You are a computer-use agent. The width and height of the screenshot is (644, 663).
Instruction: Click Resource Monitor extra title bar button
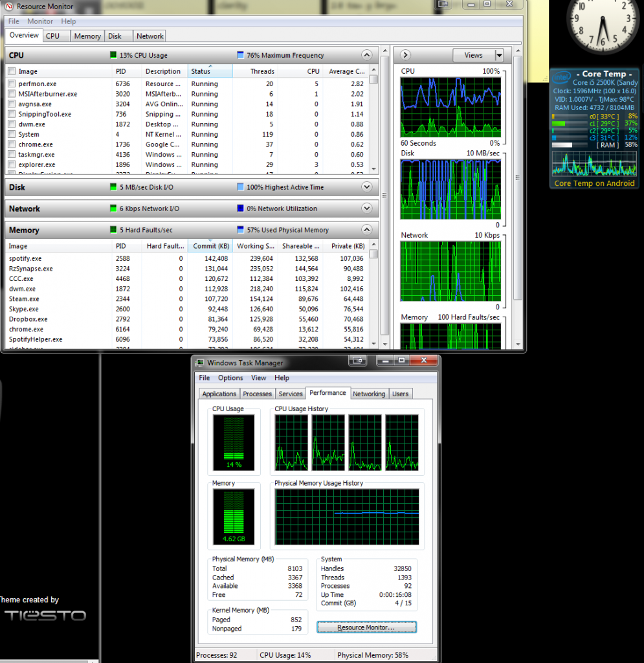[x=443, y=4]
